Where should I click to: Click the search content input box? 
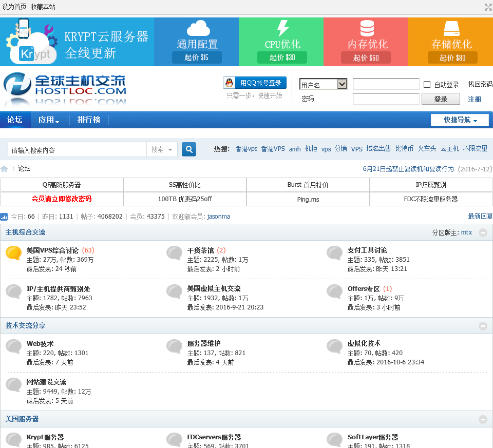(x=78, y=149)
